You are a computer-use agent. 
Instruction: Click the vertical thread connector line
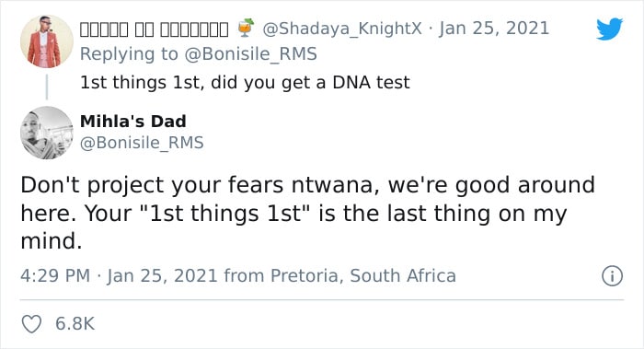[x=47, y=87]
